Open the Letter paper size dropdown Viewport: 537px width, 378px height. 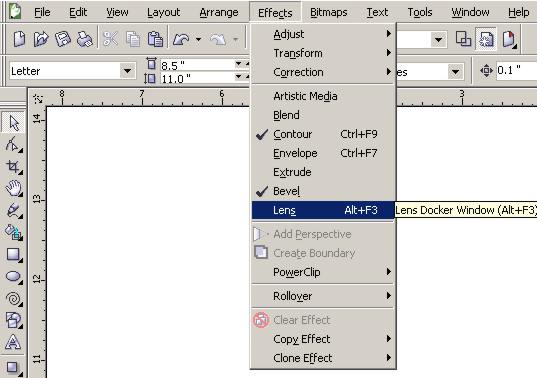coord(127,71)
